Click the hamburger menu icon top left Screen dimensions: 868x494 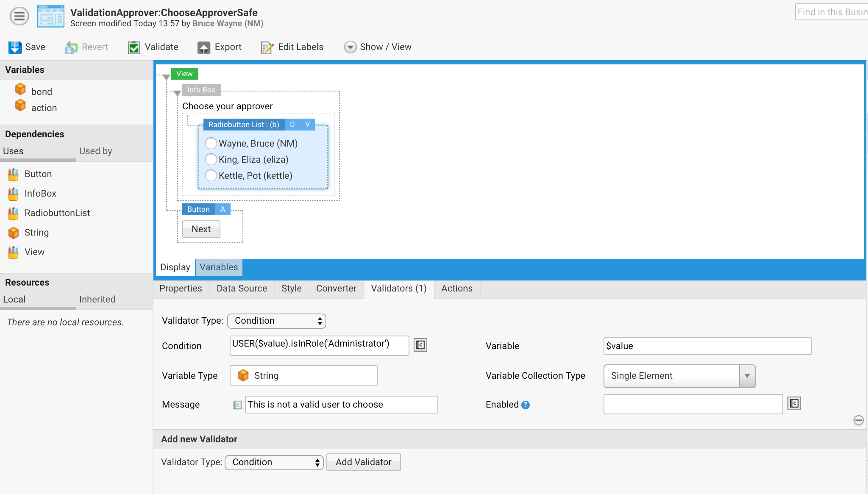(19, 16)
